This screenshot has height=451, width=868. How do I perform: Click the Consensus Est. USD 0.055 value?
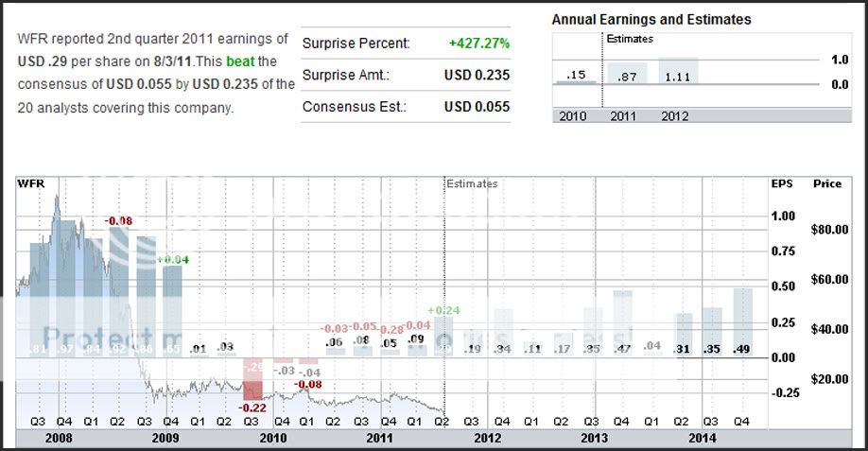[477, 107]
